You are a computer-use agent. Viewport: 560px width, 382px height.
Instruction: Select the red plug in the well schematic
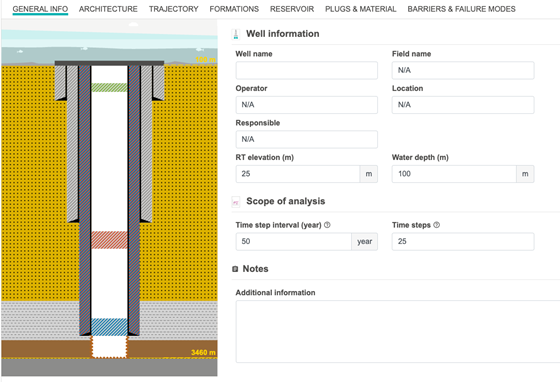point(109,240)
